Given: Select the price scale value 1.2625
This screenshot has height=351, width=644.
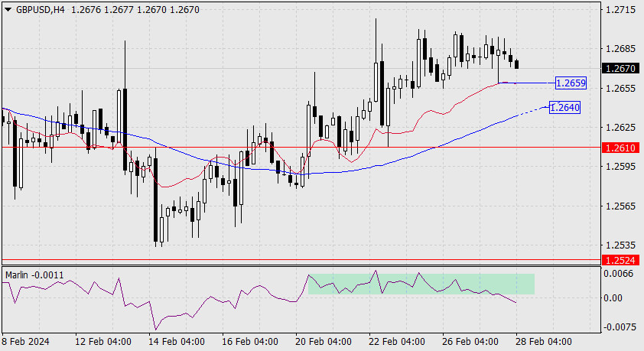Looking at the screenshot, I should [x=620, y=127].
